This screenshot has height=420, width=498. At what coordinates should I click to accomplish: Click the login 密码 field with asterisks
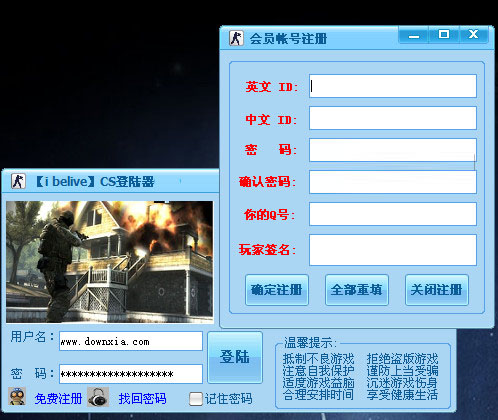tap(131, 374)
